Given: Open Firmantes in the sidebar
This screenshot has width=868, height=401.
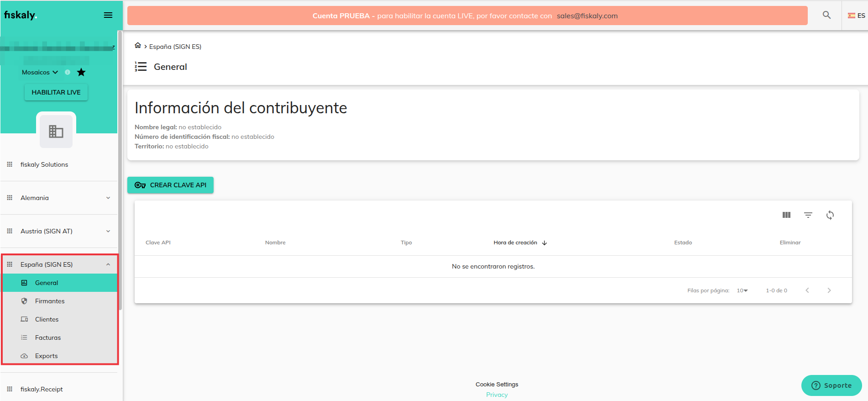Looking at the screenshot, I should [x=60, y=301].
